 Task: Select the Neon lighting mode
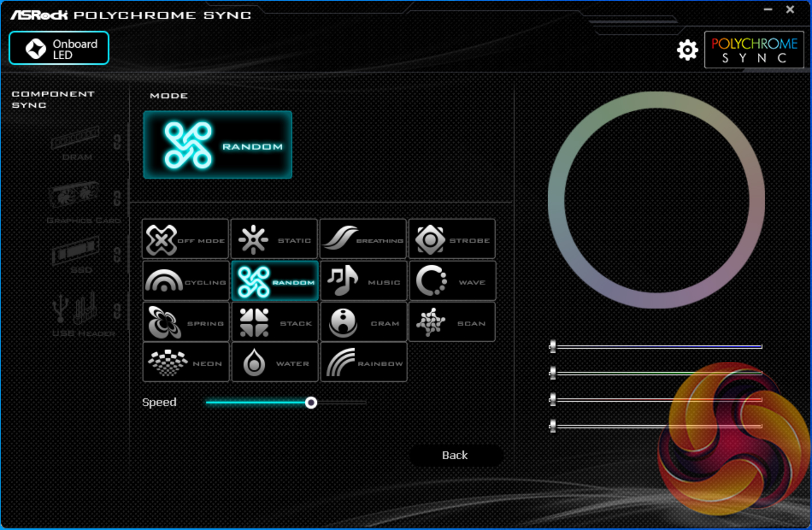point(186,362)
